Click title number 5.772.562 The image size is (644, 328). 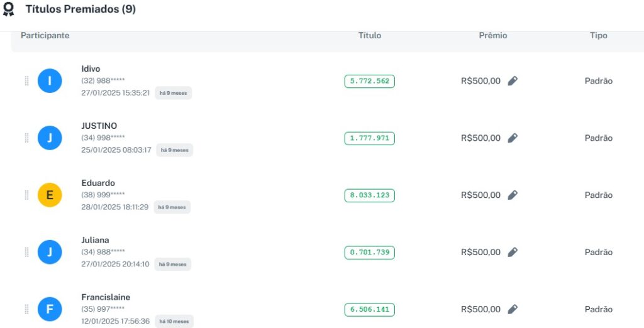(x=369, y=81)
